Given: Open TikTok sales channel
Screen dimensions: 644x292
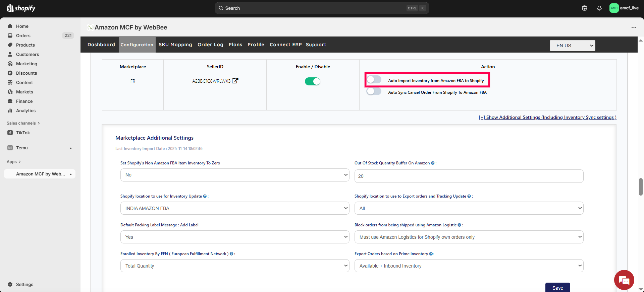Looking at the screenshot, I should pyautogui.click(x=23, y=133).
